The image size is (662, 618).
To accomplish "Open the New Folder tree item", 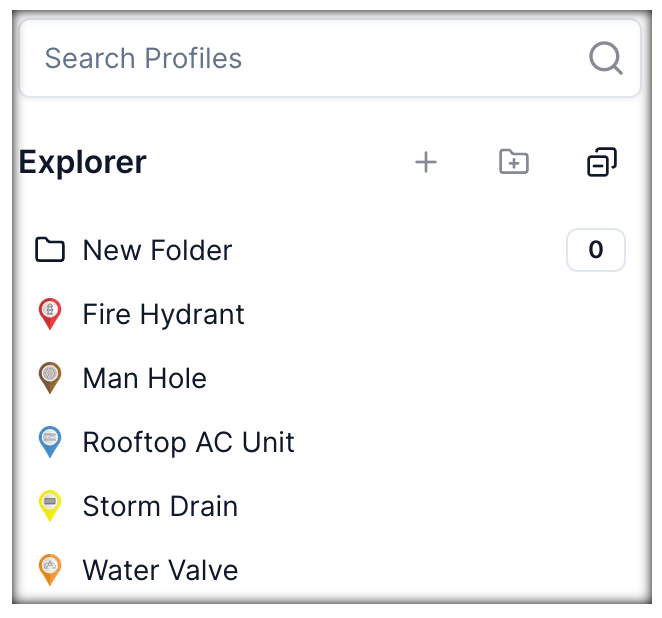I will (157, 250).
